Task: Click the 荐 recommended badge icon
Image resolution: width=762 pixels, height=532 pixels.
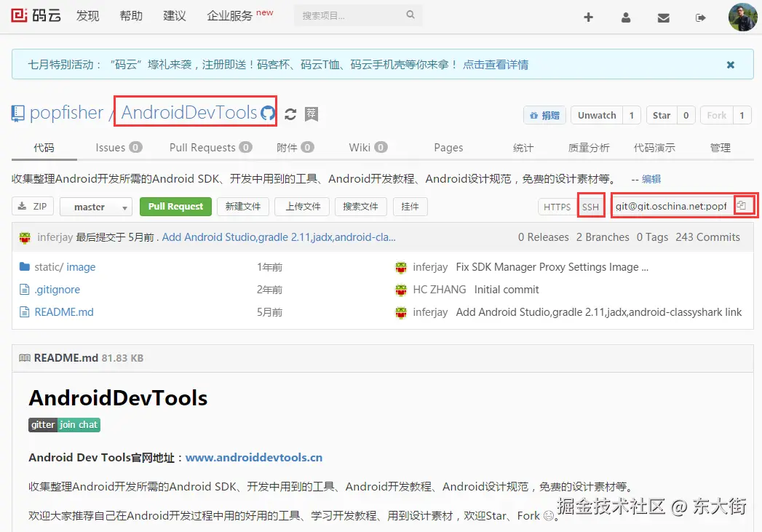Action: (x=311, y=114)
